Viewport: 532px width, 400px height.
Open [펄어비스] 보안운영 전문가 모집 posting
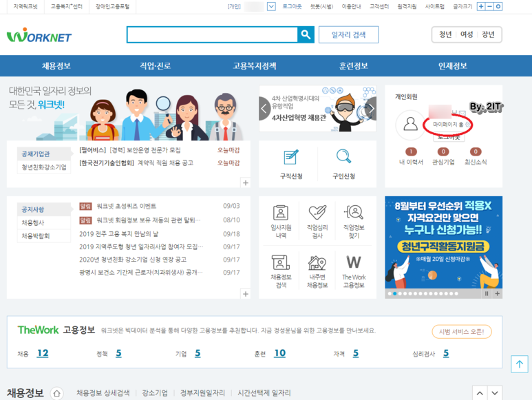[x=129, y=150]
